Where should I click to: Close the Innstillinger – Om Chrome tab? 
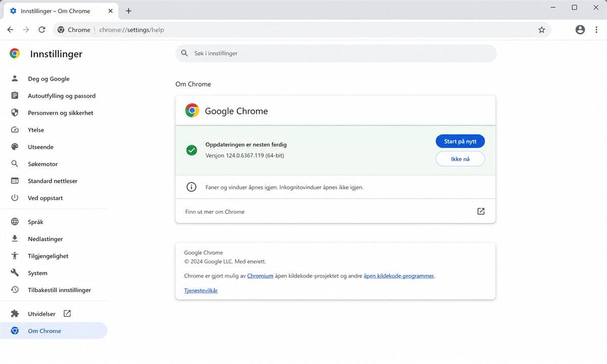pyautogui.click(x=110, y=11)
